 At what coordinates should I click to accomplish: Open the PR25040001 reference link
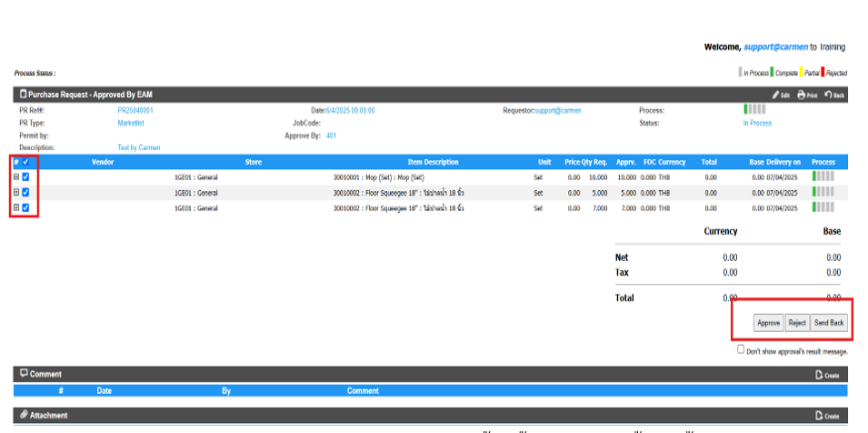pyautogui.click(x=135, y=110)
